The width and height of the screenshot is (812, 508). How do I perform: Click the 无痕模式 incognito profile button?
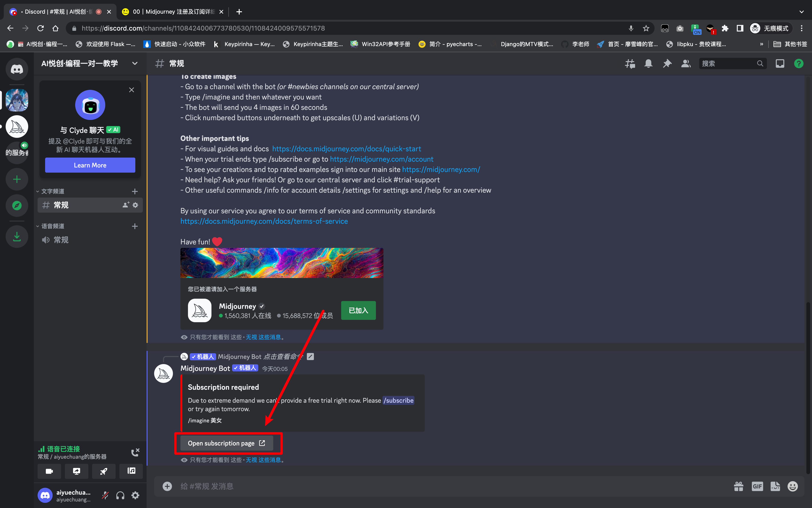tap(771, 28)
